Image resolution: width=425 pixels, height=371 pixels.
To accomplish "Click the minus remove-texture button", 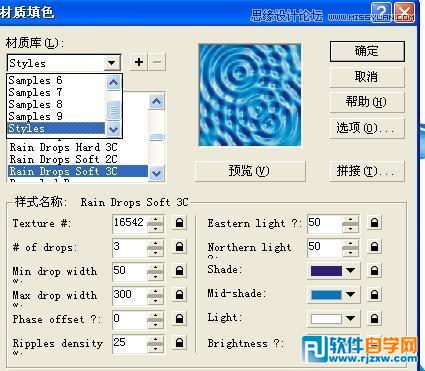I will pos(157,62).
